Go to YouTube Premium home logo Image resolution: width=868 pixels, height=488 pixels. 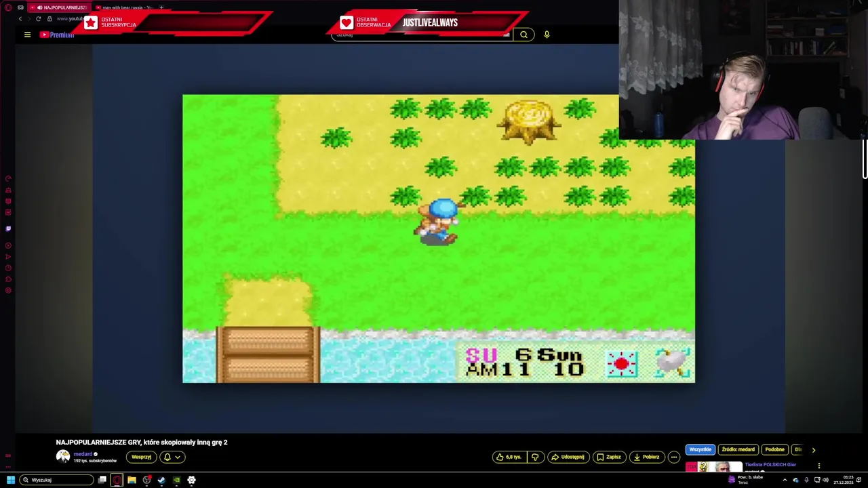(x=57, y=35)
